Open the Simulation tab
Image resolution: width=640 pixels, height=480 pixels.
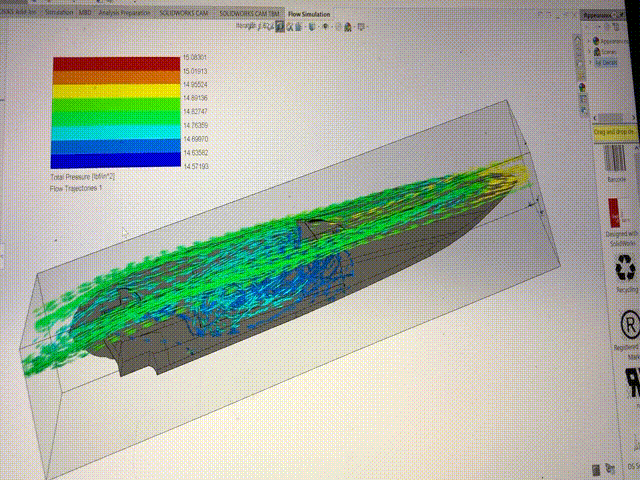[59, 12]
